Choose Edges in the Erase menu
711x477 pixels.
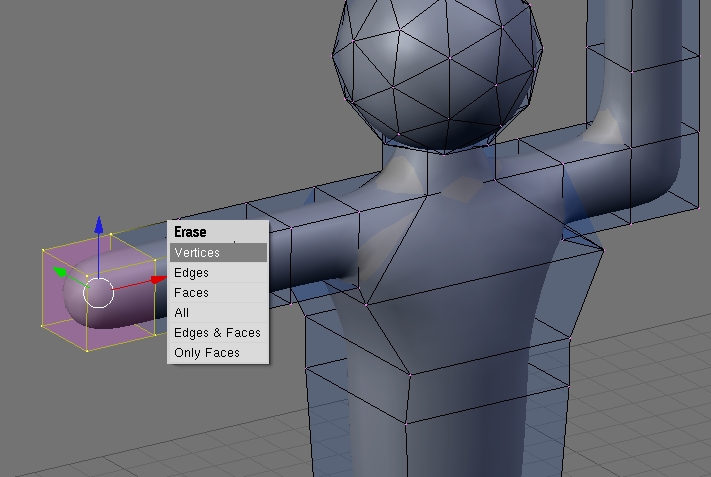point(218,273)
